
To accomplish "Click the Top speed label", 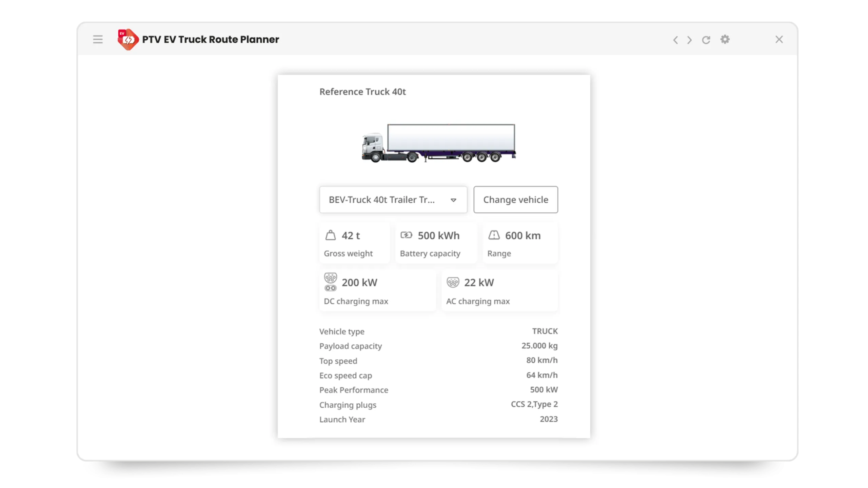I will coord(338,361).
